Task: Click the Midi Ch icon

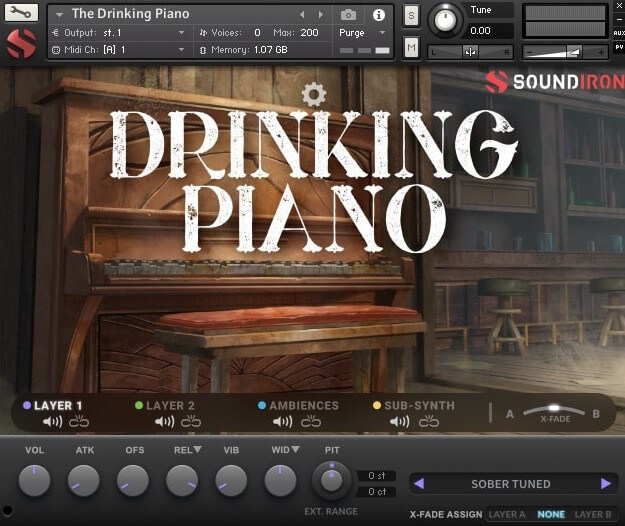Action: click(56, 50)
